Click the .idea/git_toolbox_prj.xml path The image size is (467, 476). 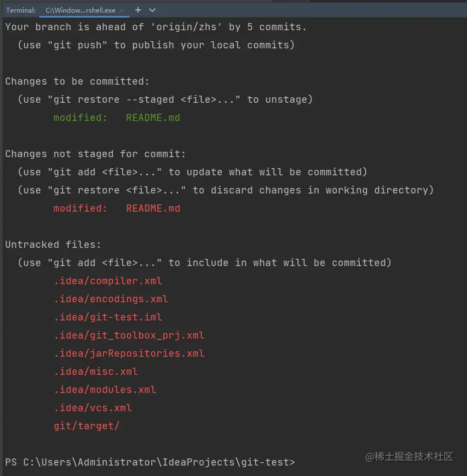point(129,335)
